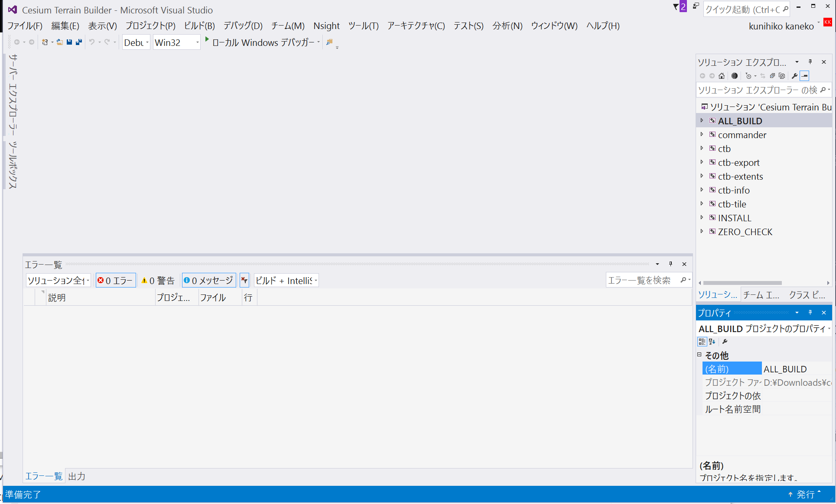Click the feedback icon beside Quick Launch
The image size is (836, 504).
tap(696, 6)
